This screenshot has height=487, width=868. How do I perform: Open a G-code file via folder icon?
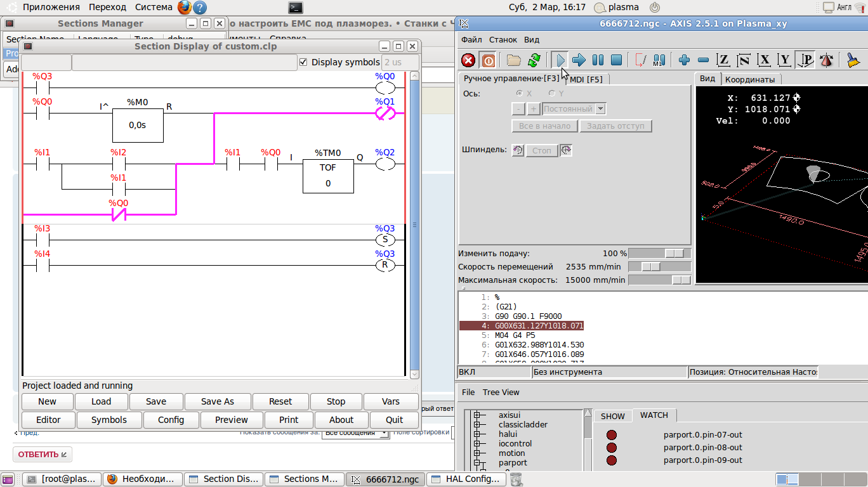514,60
